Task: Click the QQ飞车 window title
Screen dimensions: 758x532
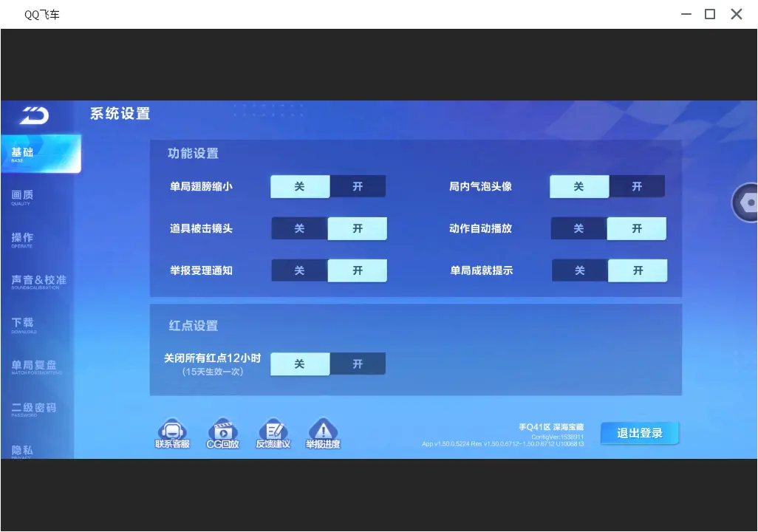Action: (42, 15)
